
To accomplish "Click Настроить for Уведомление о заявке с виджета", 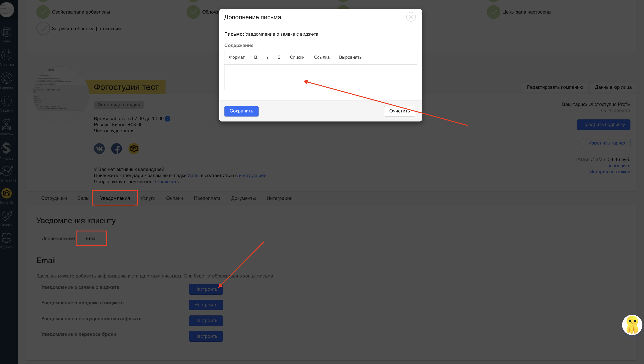I will 206,289.
